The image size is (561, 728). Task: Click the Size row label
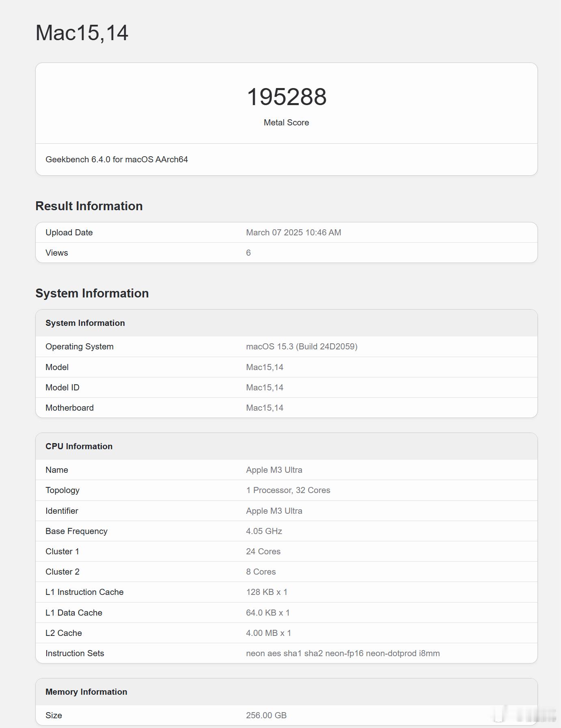[54, 715]
